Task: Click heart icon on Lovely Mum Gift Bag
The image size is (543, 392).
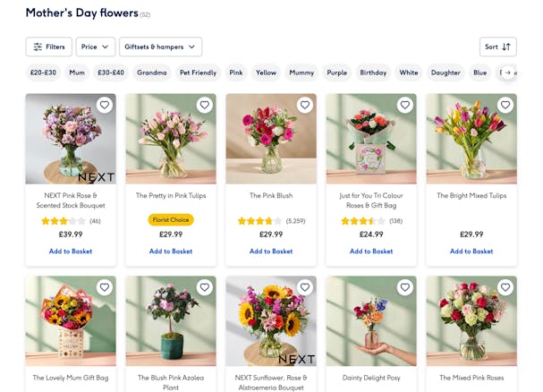Action: click(105, 287)
